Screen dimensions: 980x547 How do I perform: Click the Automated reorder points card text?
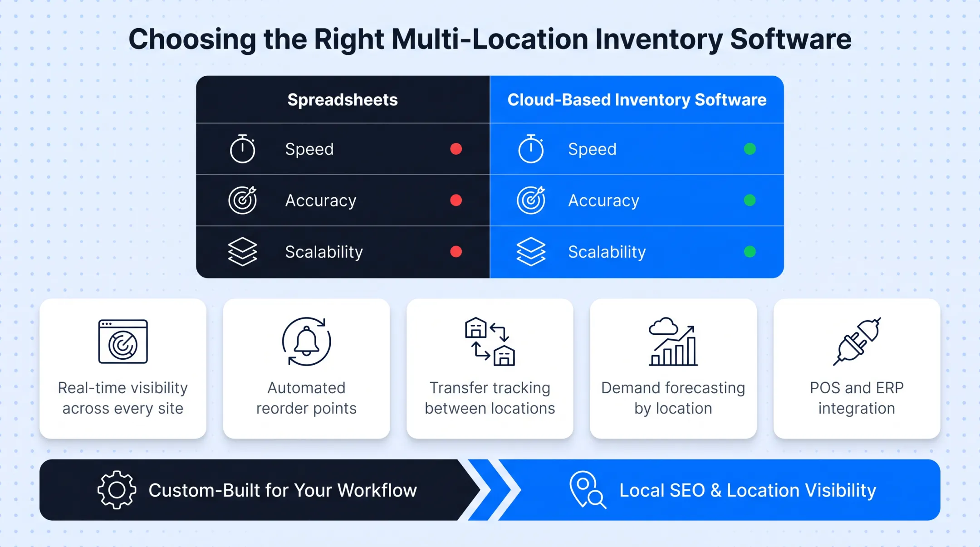coord(306,398)
